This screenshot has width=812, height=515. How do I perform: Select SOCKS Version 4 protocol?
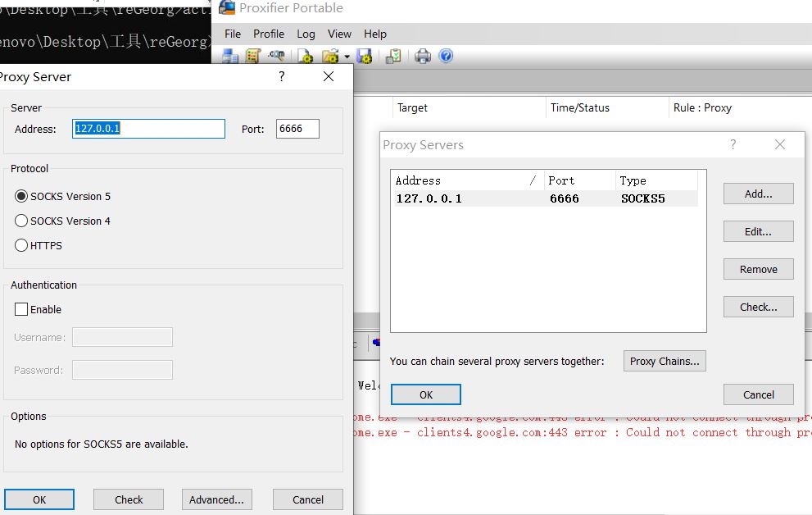click(62, 221)
